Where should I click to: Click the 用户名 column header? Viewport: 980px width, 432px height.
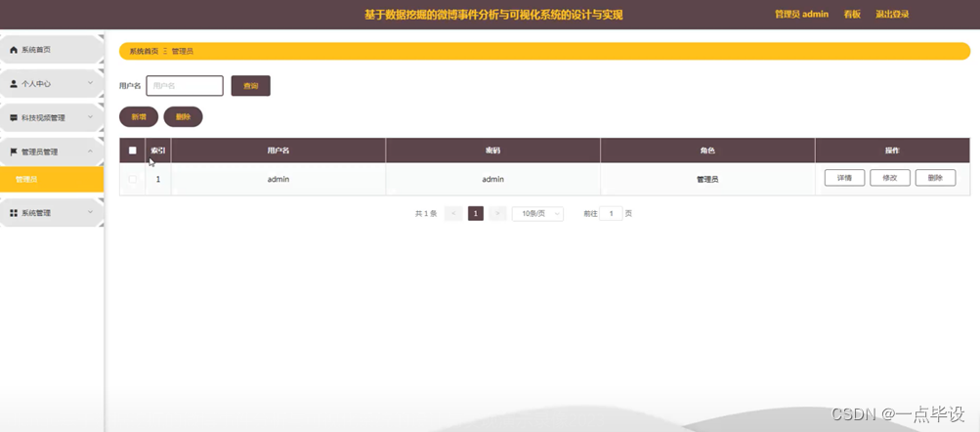pos(278,151)
